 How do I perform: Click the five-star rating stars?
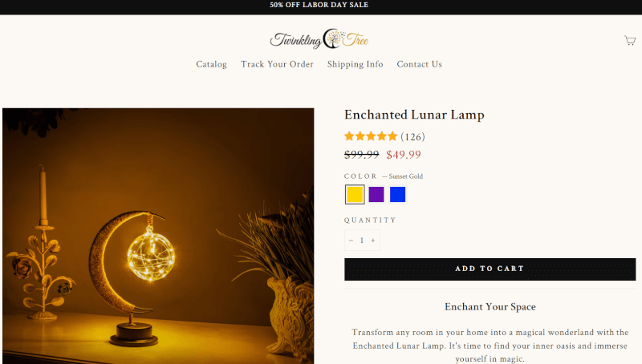tap(371, 136)
